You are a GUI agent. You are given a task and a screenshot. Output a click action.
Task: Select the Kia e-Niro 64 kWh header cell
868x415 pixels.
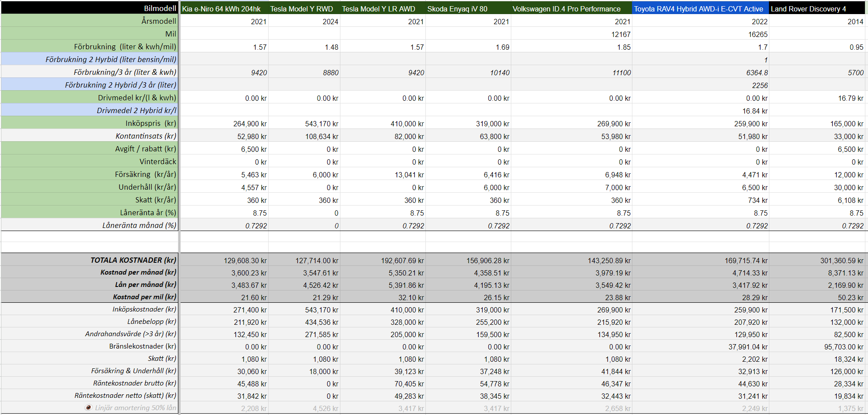pos(222,9)
